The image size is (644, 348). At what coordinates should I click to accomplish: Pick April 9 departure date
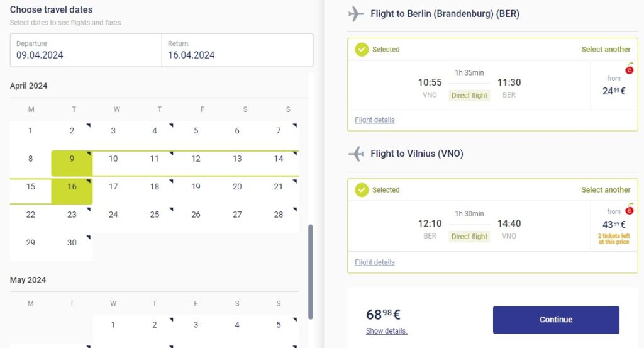click(72, 159)
